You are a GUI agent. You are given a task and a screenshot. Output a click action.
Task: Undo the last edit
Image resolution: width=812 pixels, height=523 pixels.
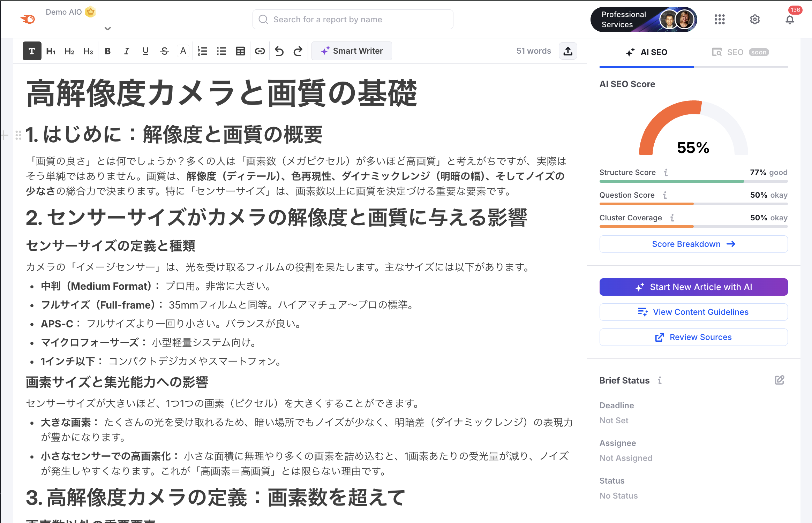(279, 51)
